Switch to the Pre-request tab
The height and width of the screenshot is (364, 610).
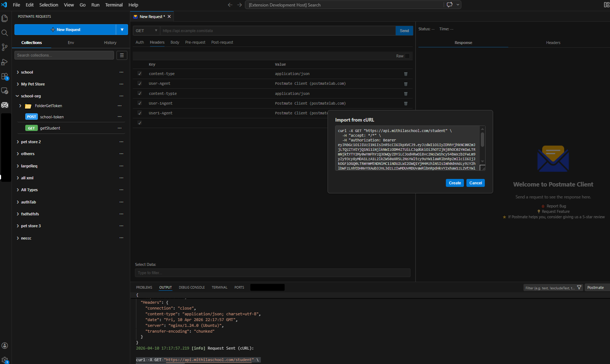pos(195,42)
